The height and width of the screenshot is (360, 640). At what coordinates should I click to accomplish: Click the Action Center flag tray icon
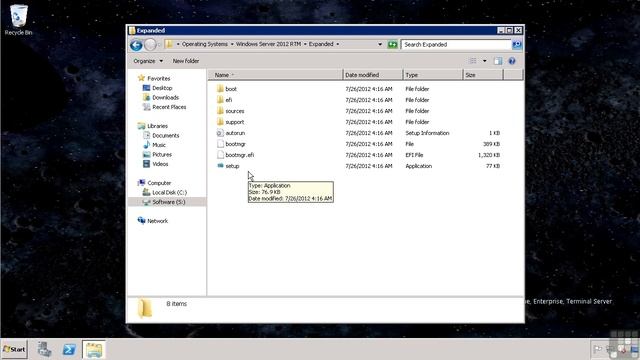pos(598,349)
